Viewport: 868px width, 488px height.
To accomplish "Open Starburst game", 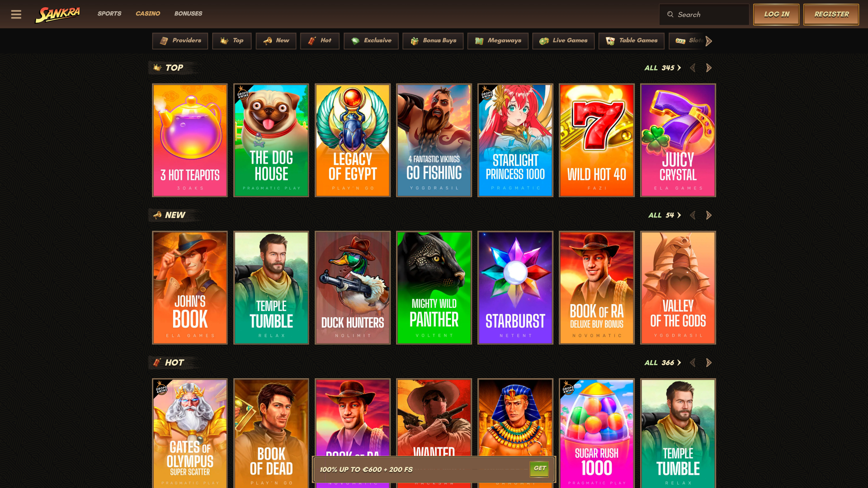I will pos(515,288).
